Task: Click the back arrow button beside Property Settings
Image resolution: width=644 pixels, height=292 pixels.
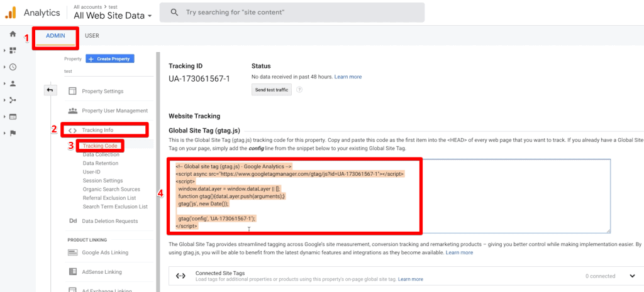Action: [x=50, y=90]
